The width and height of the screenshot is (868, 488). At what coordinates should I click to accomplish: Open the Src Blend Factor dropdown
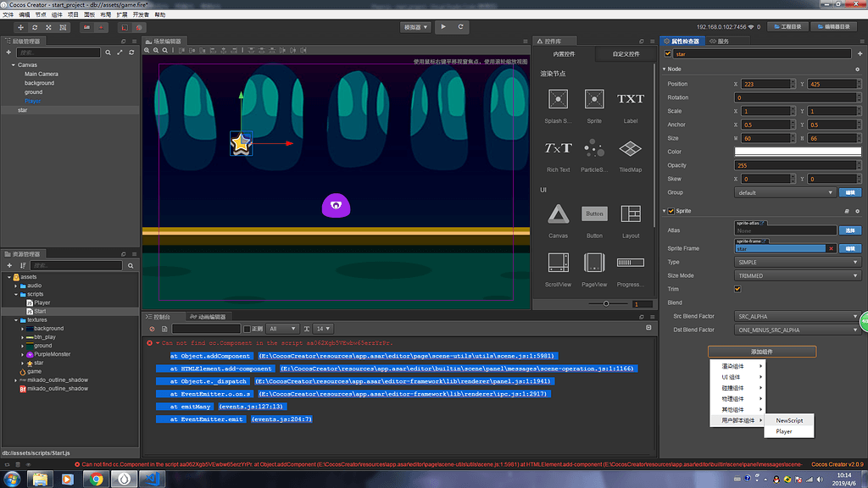(795, 315)
